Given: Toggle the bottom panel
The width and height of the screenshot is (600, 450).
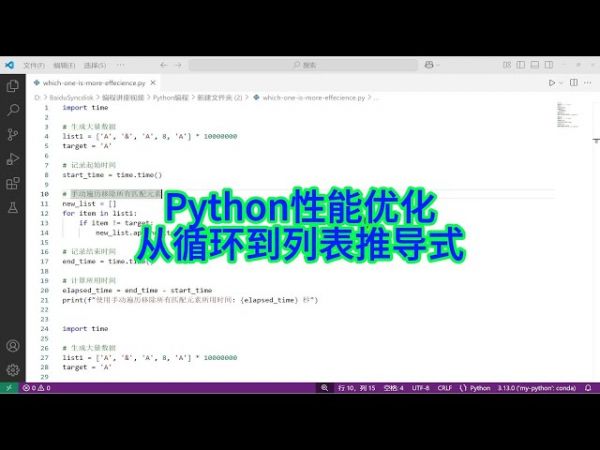Looking at the screenshot, I should point(535,65).
